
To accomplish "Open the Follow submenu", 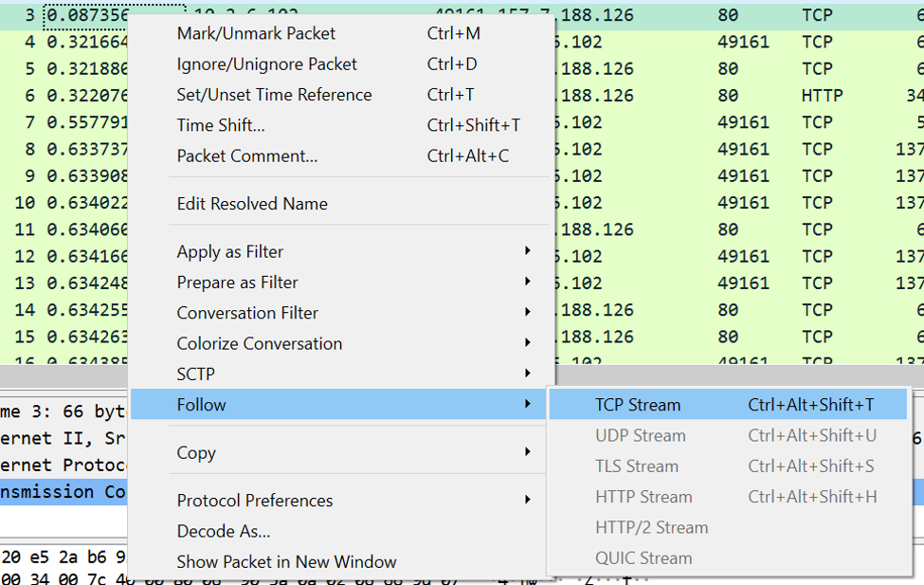I will point(202,405).
